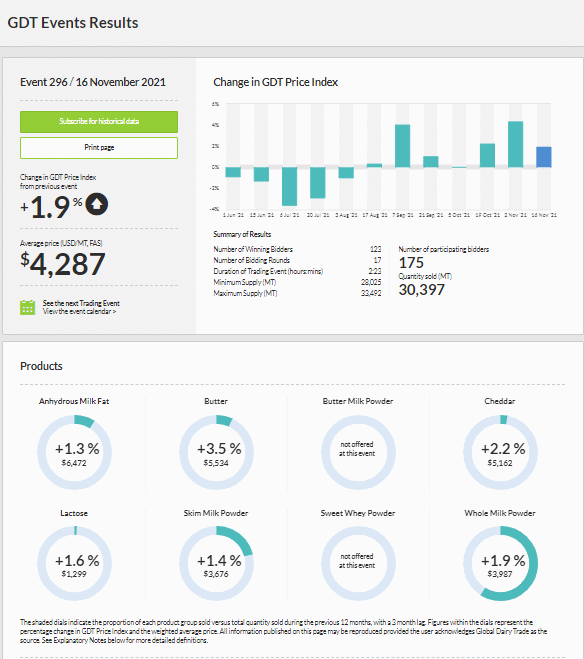The width and height of the screenshot is (584, 659).
Task: Click the Number of Bidding Rounds row
Action: 297,260
